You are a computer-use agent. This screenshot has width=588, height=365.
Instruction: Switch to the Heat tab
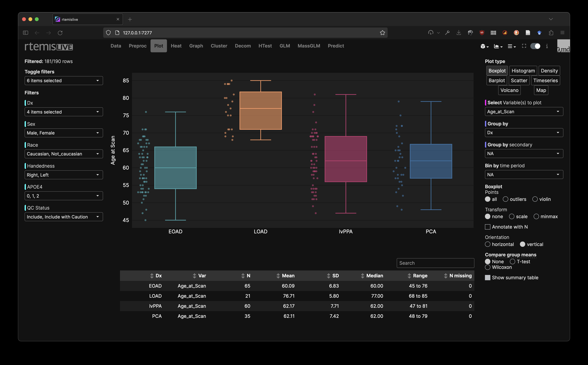[176, 46]
